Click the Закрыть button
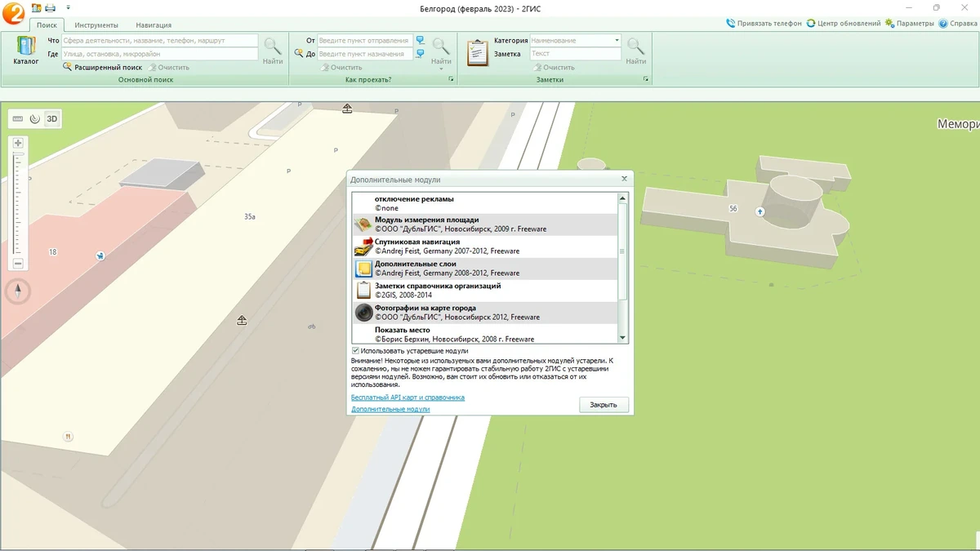Viewport: 980px width, 551px height. 604,405
